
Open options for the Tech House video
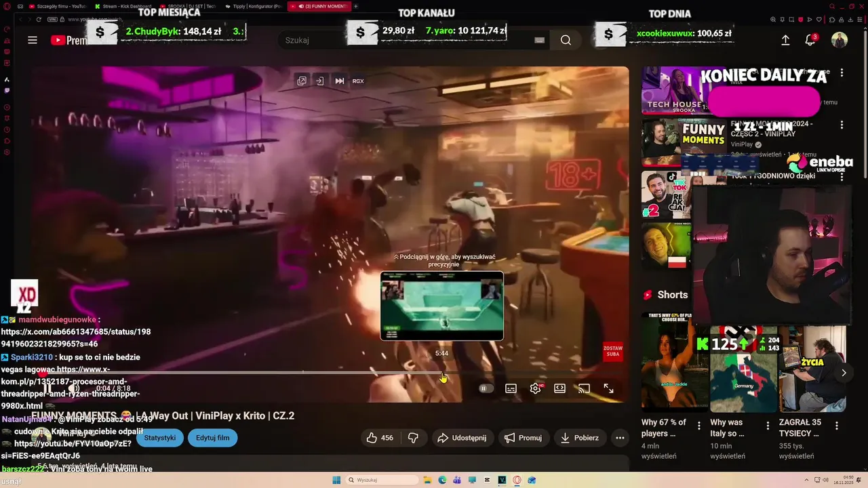click(x=842, y=73)
